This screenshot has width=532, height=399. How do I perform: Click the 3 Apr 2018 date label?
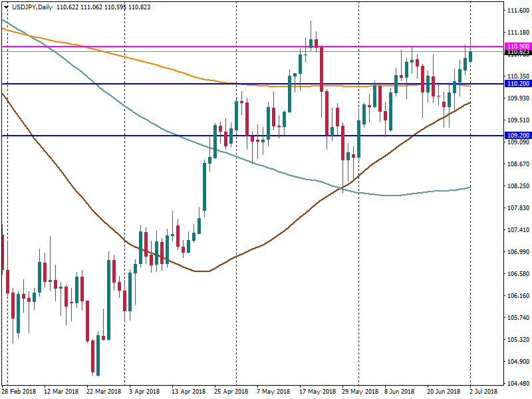pos(144,392)
